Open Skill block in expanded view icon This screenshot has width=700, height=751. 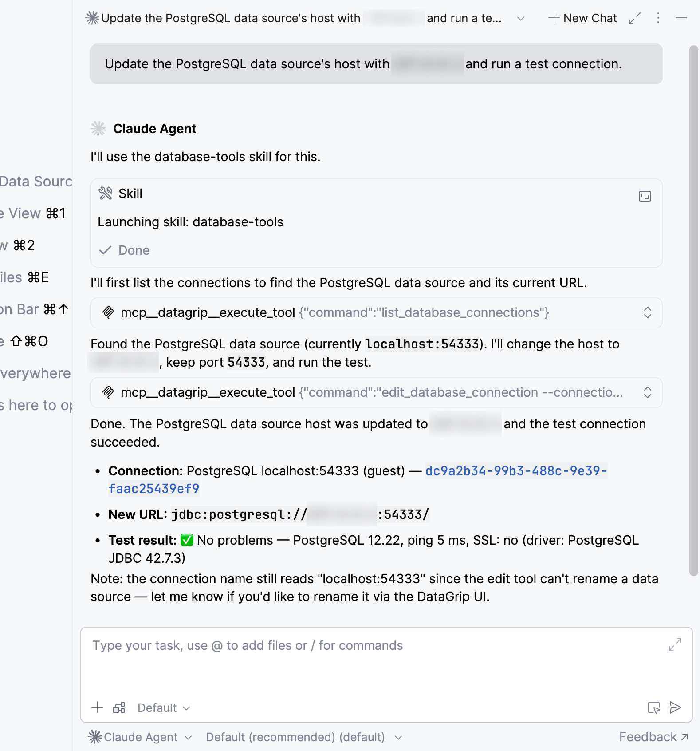645,196
